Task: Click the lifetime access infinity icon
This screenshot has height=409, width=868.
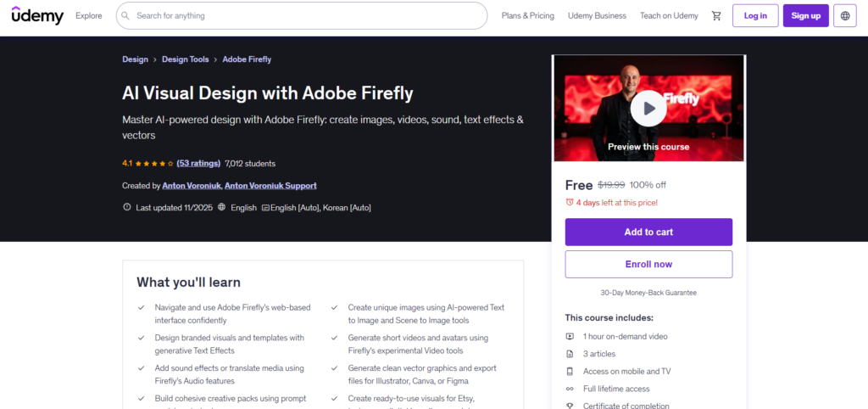Action: 570,389
